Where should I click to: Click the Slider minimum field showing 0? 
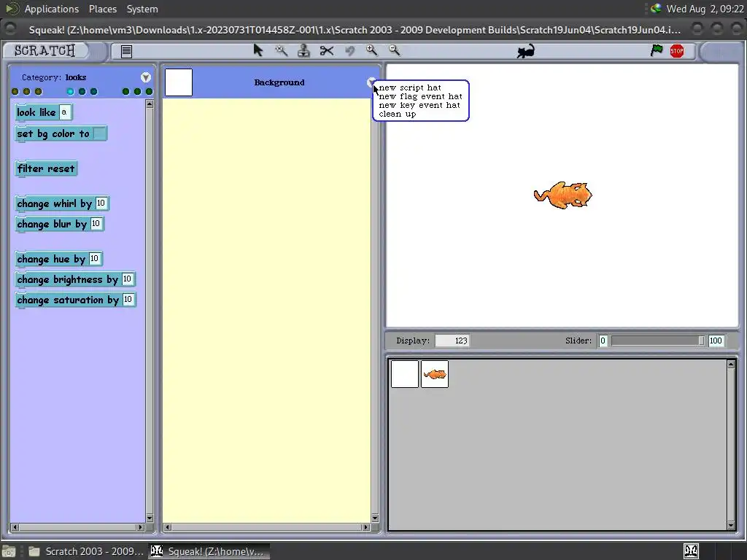603,341
